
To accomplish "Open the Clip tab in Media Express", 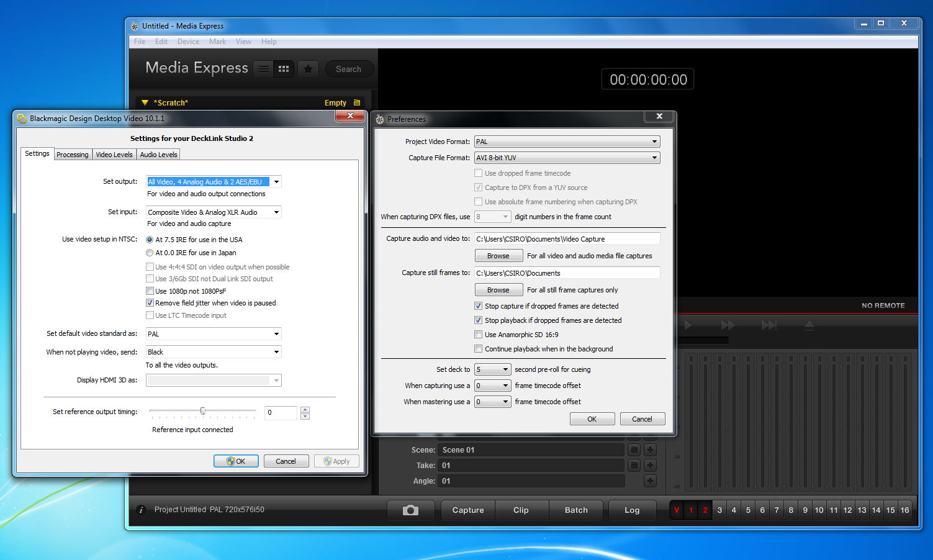I will coord(521,510).
